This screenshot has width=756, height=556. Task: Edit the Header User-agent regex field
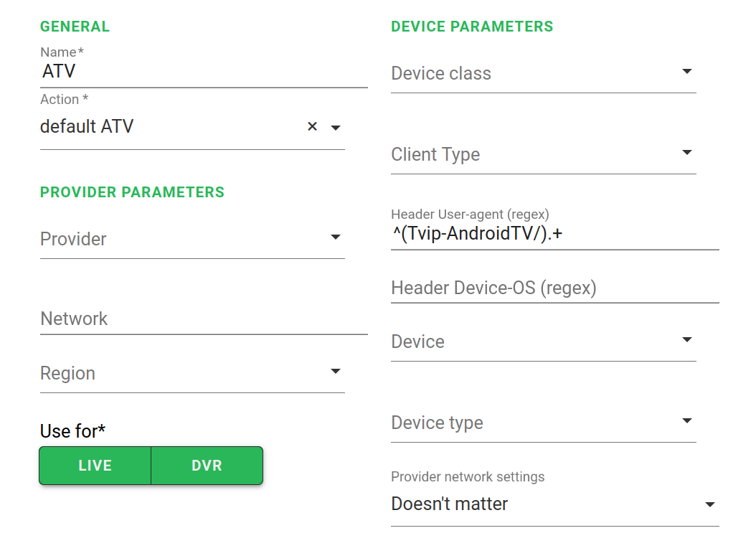coord(554,234)
